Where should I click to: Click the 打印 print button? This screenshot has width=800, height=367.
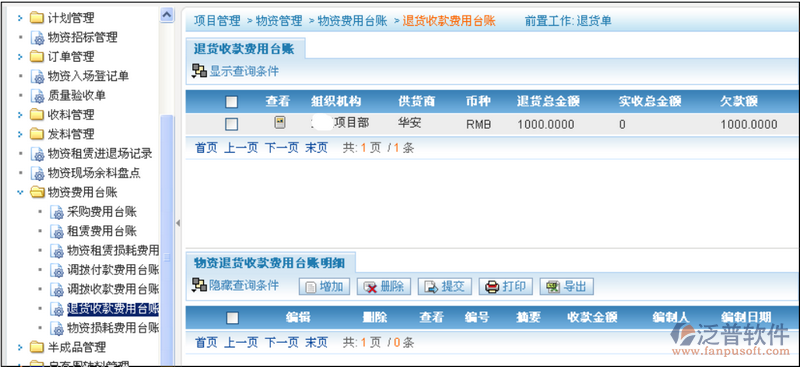pos(506,287)
